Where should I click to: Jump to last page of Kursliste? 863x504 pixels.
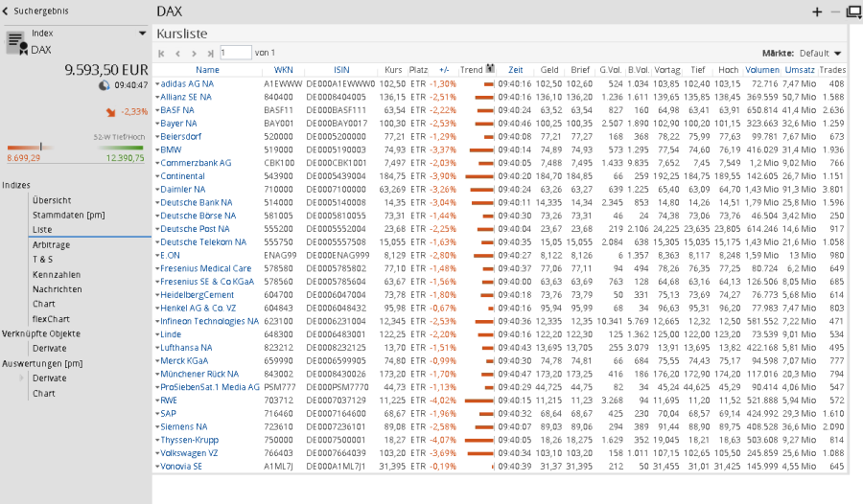coord(210,53)
